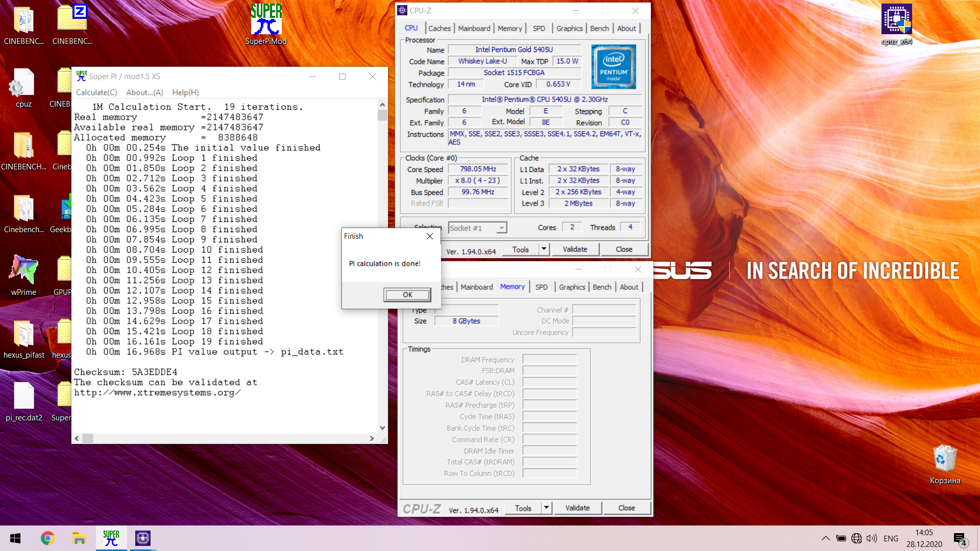
Task: Click OK in the Finish dialog
Action: point(407,295)
